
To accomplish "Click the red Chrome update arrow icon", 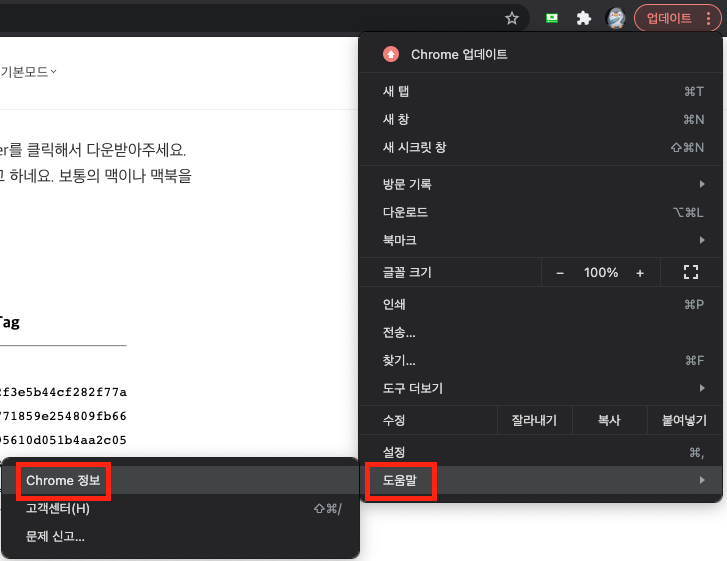I will (x=391, y=54).
